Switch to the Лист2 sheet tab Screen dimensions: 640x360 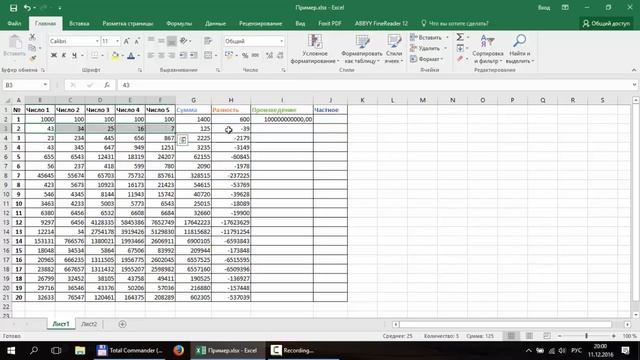click(89, 324)
